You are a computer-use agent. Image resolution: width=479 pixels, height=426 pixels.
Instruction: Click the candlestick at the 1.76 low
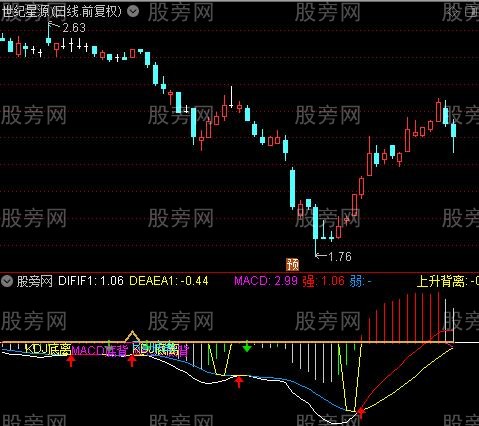pos(315,230)
